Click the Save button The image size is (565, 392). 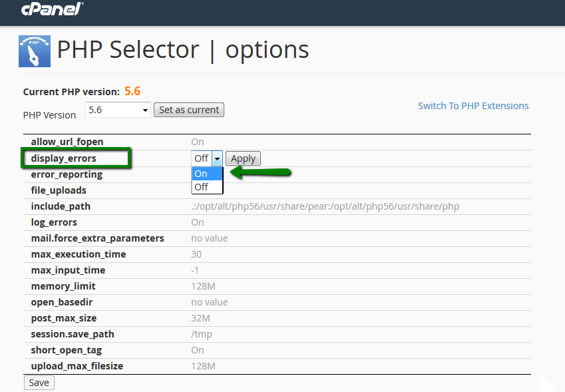(39, 383)
